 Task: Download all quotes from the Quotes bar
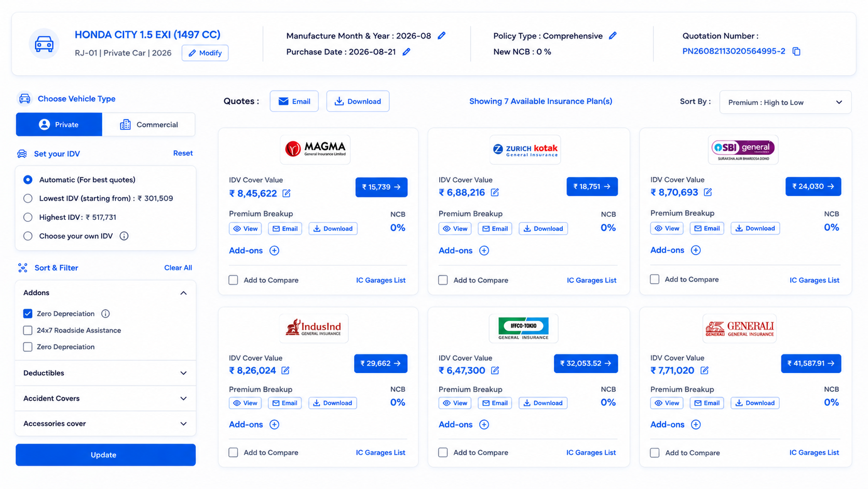pyautogui.click(x=358, y=101)
